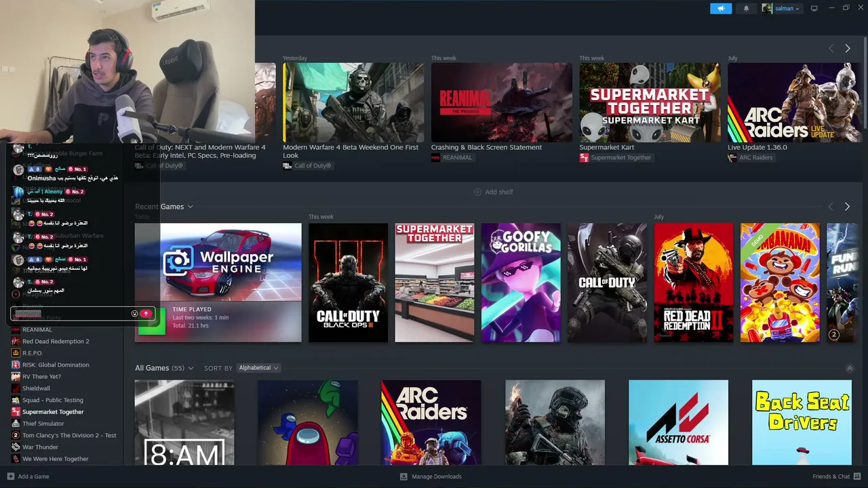Select War Thunder in the game list
This screenshot has height=488, width=868.
[x=41, y=447]
